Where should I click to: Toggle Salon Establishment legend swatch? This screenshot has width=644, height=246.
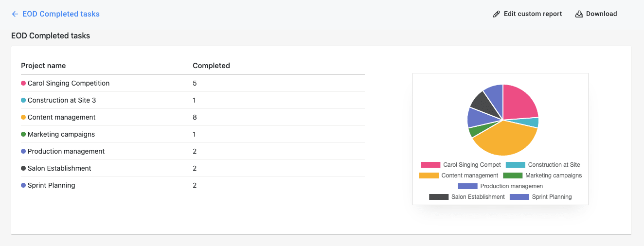(x=439, y=197)
